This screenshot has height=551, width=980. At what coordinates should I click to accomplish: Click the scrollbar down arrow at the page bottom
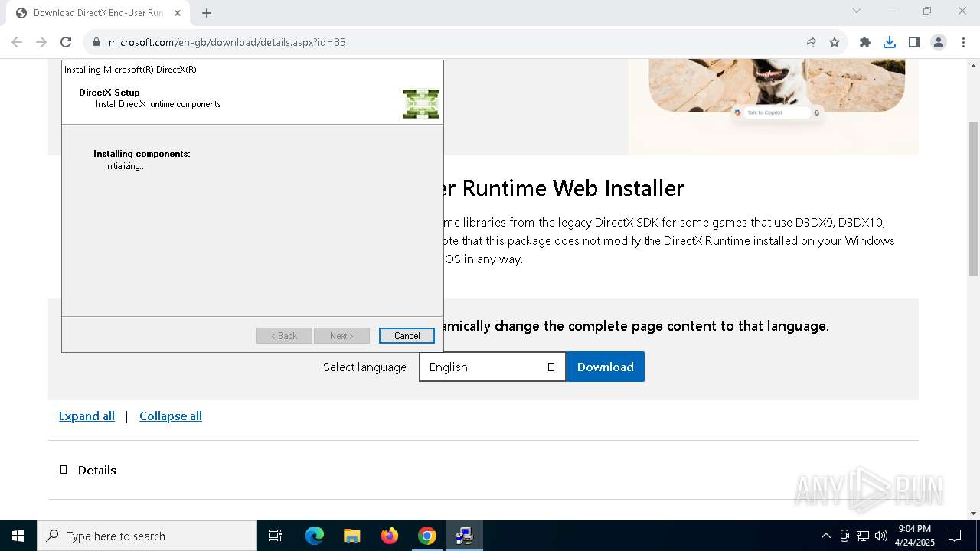(973, 513)
